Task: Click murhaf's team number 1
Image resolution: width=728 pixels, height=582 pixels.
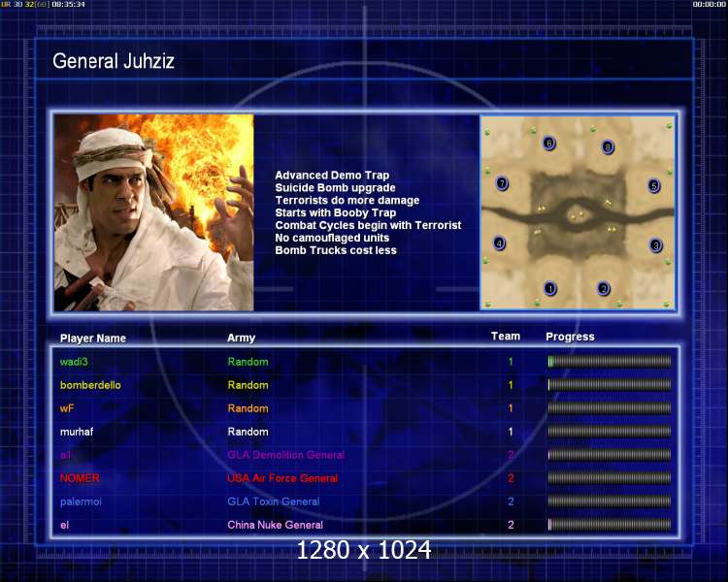Action: coord(511,432)
